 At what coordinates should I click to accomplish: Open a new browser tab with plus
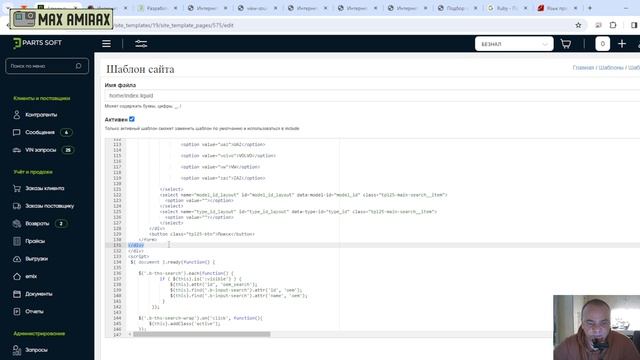click(589, 8)
